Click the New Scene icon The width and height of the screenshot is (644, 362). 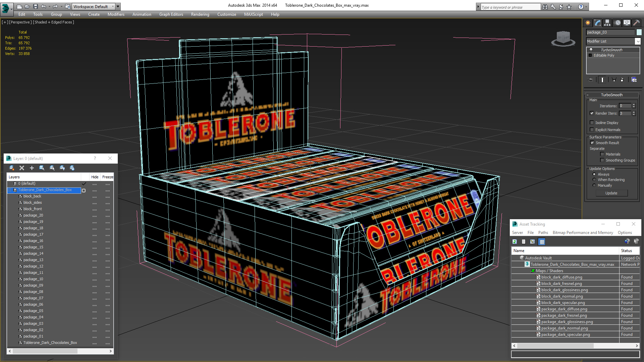coord(19,6)
